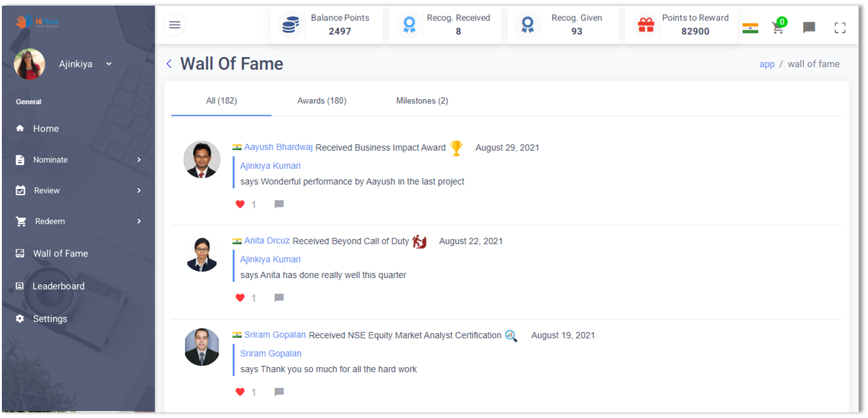Click the date August 19, 2021
The image size is (868, 418).
click(x=563, y=335)
